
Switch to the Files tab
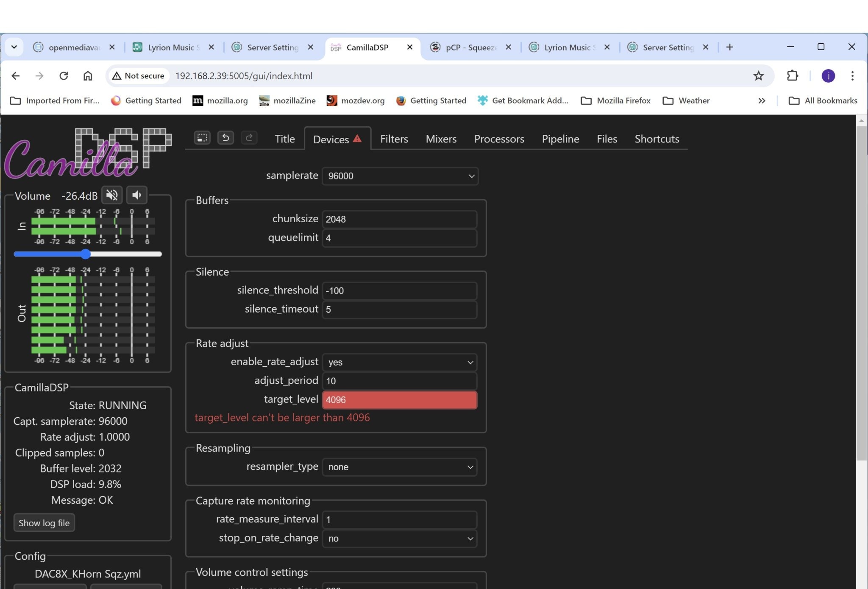(607, 139)
